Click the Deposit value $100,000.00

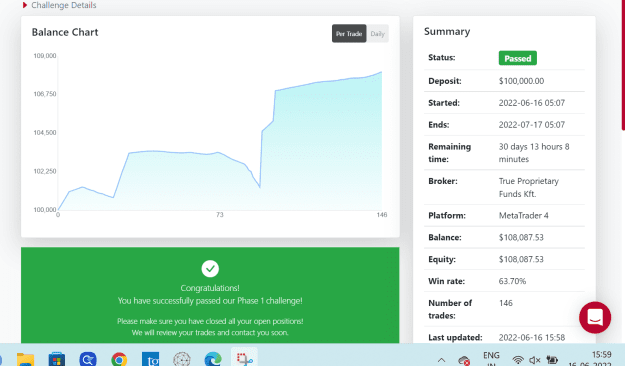click(521, 81)
